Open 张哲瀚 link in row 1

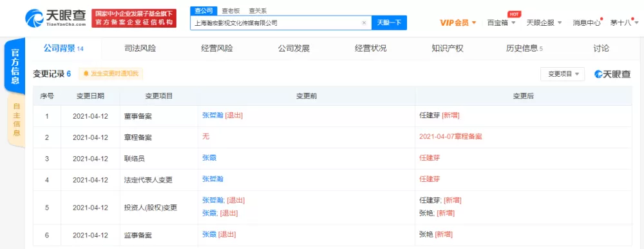pos(213,115)
